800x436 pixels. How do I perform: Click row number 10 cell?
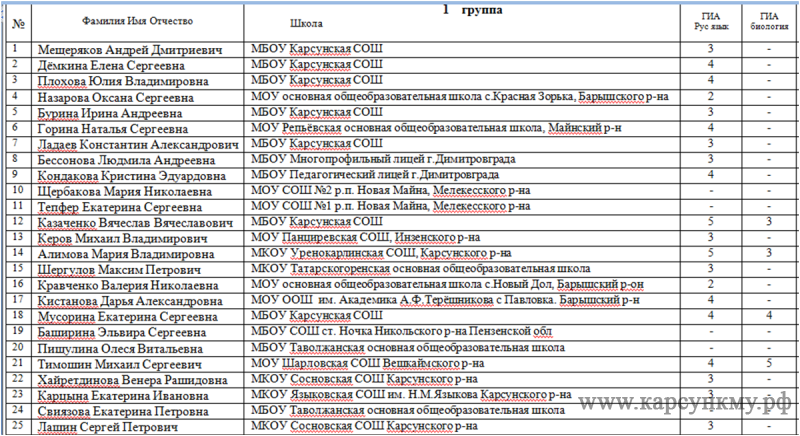click(18, 190)
